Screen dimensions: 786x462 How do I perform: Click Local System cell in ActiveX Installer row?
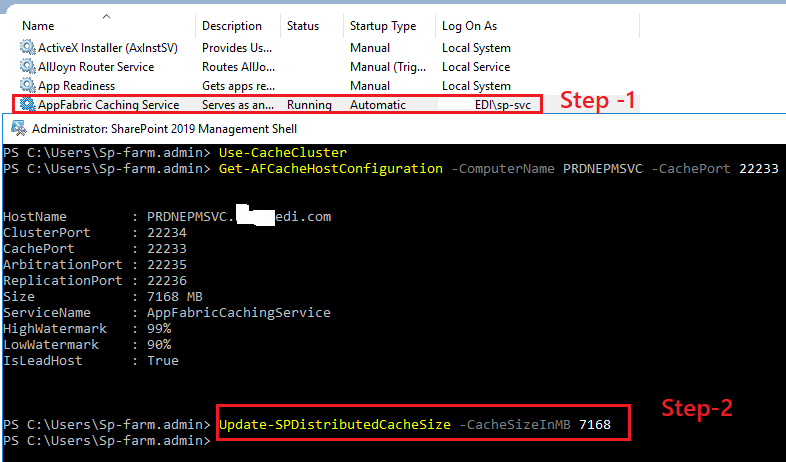point(476,48)
